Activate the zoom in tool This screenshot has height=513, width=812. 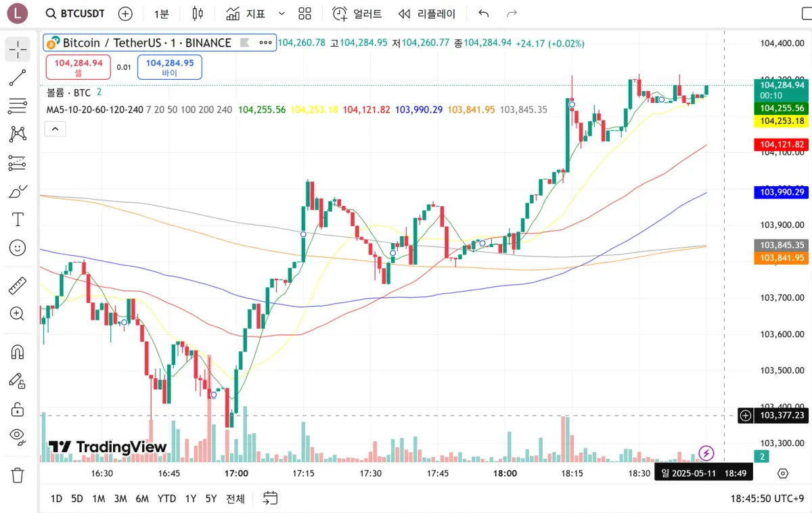[18, 313]
